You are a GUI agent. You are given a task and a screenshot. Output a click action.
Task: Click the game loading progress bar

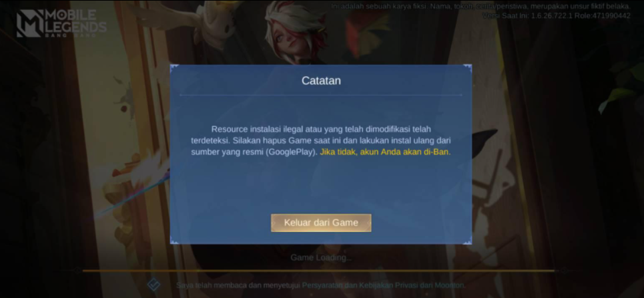(x=320, y=271)
